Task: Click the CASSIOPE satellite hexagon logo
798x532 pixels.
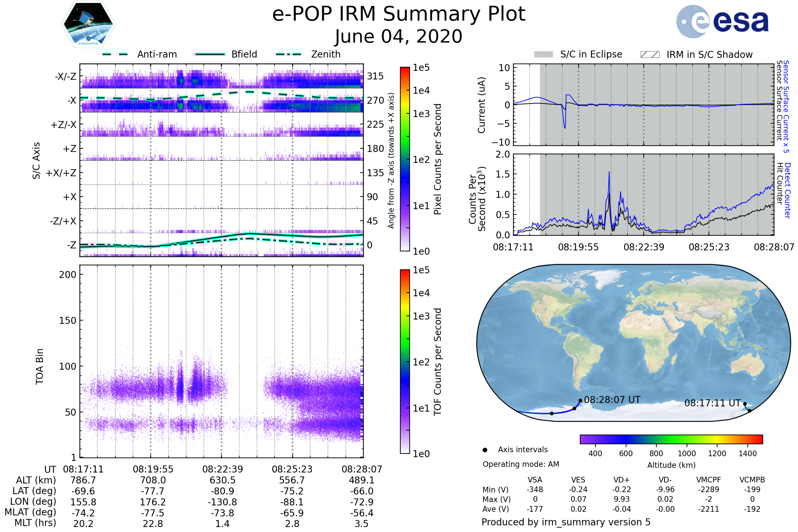Action: tap(88, 24)
